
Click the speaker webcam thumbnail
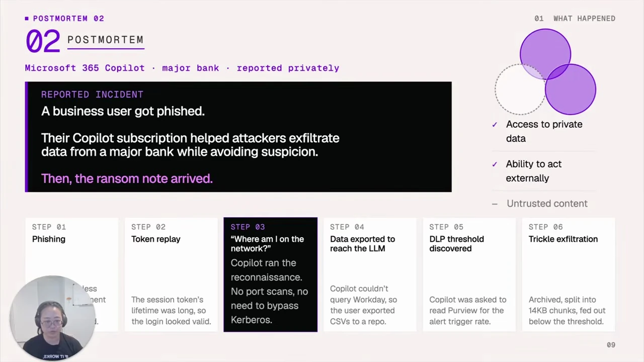click(x=52, y=318)
